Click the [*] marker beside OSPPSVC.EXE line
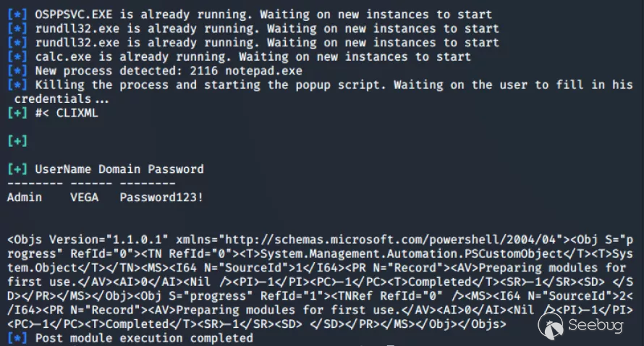644x346 pixels. 17,14
